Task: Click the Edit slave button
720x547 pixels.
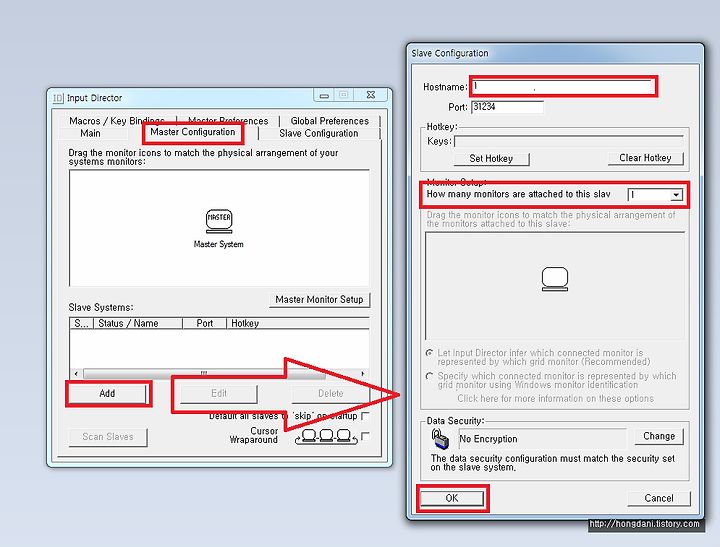Action: 219,394
